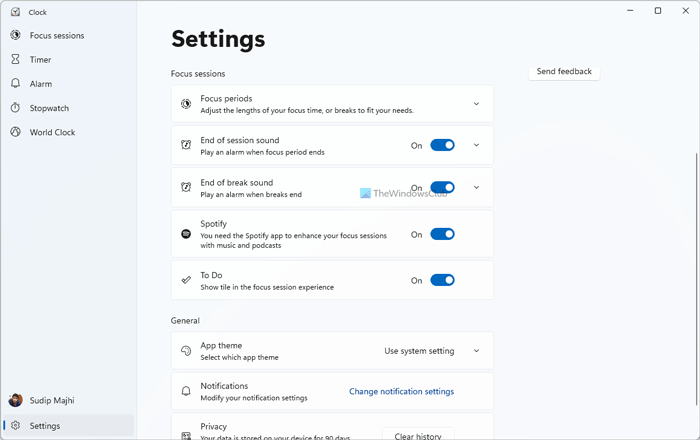Open Focus sessions from sidebar icon
Viewport: 700px width, 440px height.
pyautogui.click(x=16, y=36)
